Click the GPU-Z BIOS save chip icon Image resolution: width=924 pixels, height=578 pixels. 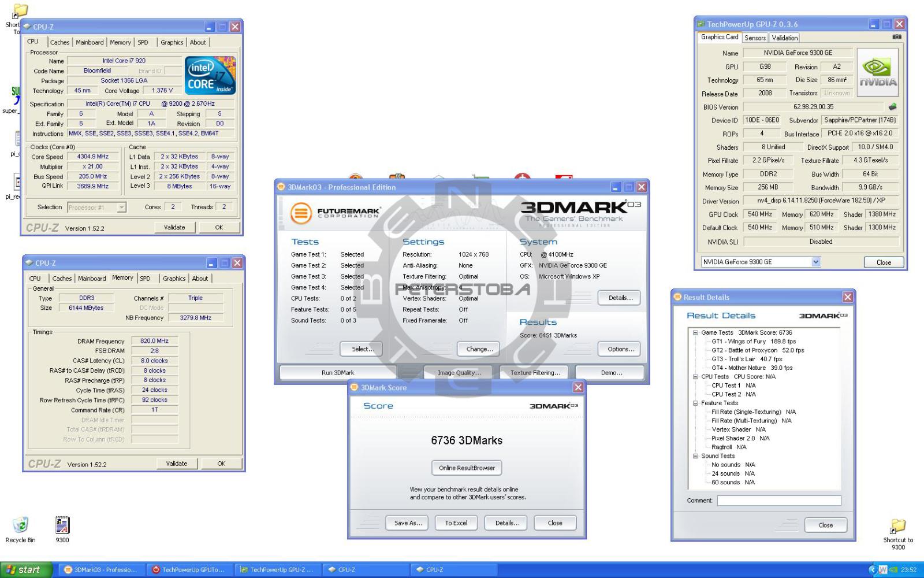coord(892,106)
